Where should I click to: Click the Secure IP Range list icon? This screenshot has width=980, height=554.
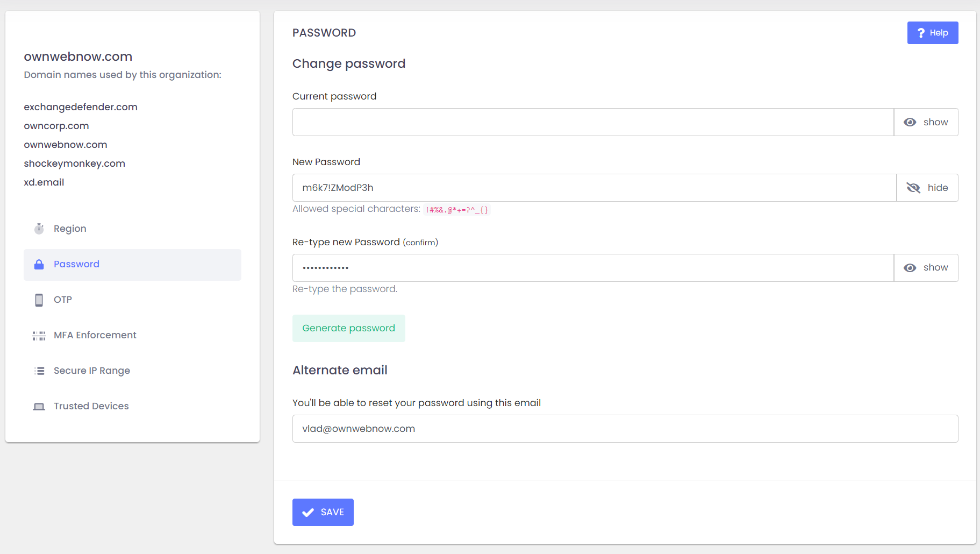(x=39, y=371)
